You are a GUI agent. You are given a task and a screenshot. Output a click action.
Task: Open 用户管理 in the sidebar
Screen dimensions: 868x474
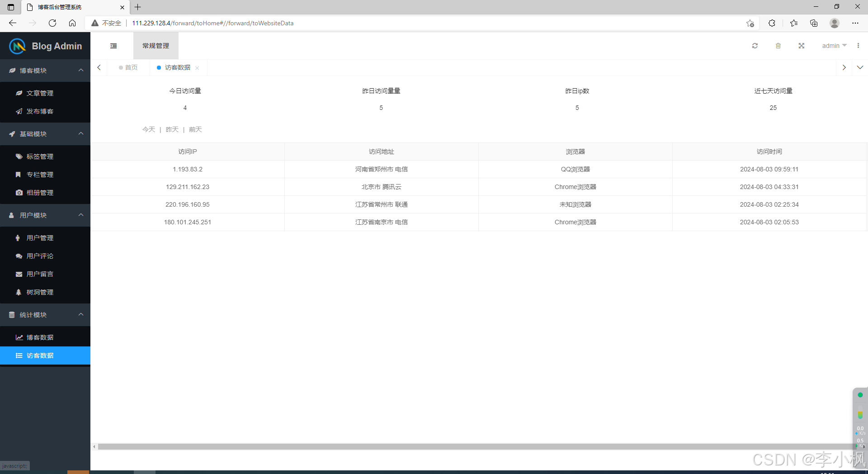(x=45, y=238)
